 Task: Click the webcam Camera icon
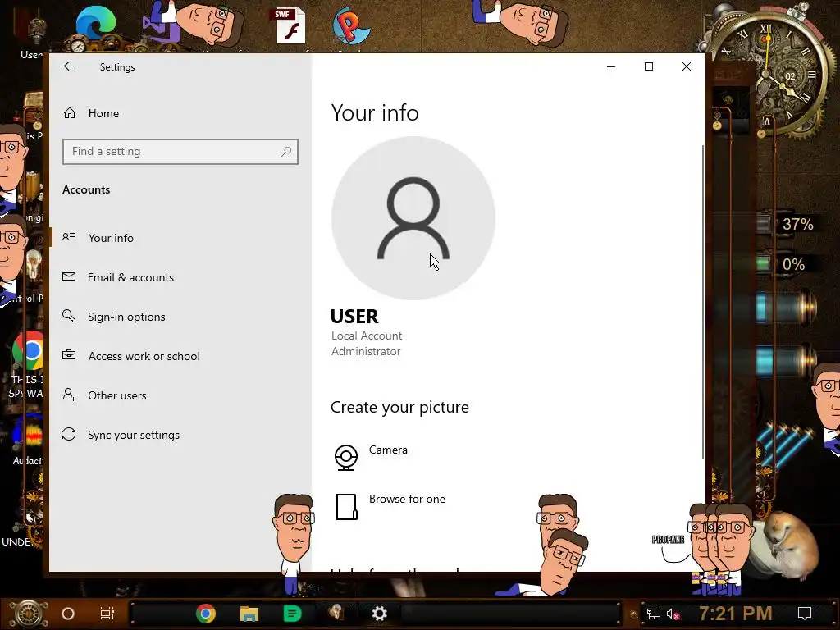pos(346,458)
